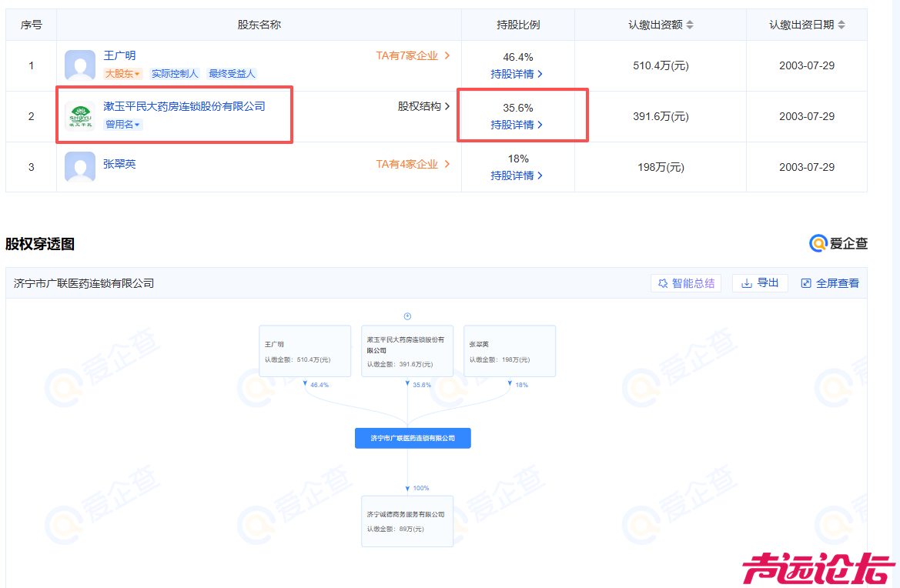This screenshot has width=900, height=588.
Task: Click the sparkle icon on 智能总结
Action: tap(664, 282)
